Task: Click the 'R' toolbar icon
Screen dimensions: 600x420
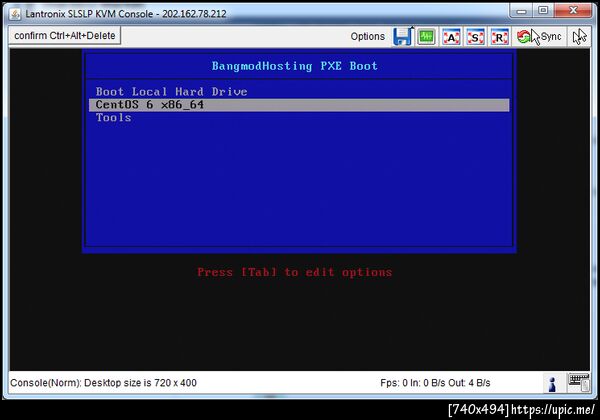Action: 499,37
